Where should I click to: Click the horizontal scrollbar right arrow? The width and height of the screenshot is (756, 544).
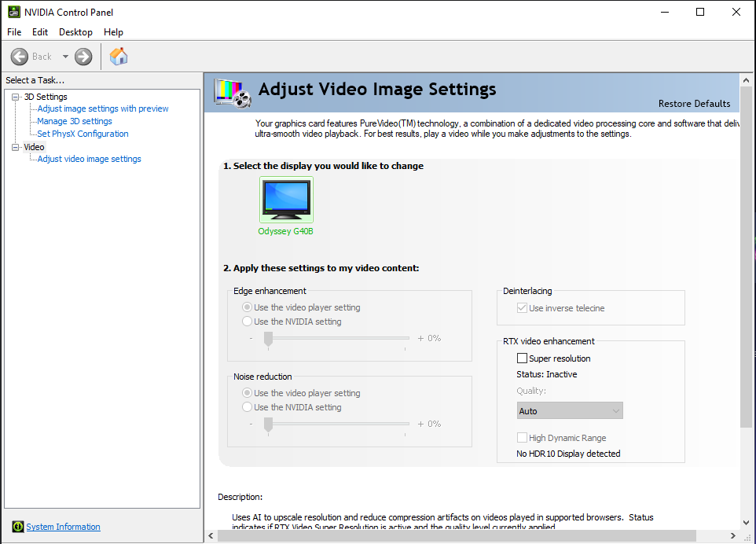(733, 536)
